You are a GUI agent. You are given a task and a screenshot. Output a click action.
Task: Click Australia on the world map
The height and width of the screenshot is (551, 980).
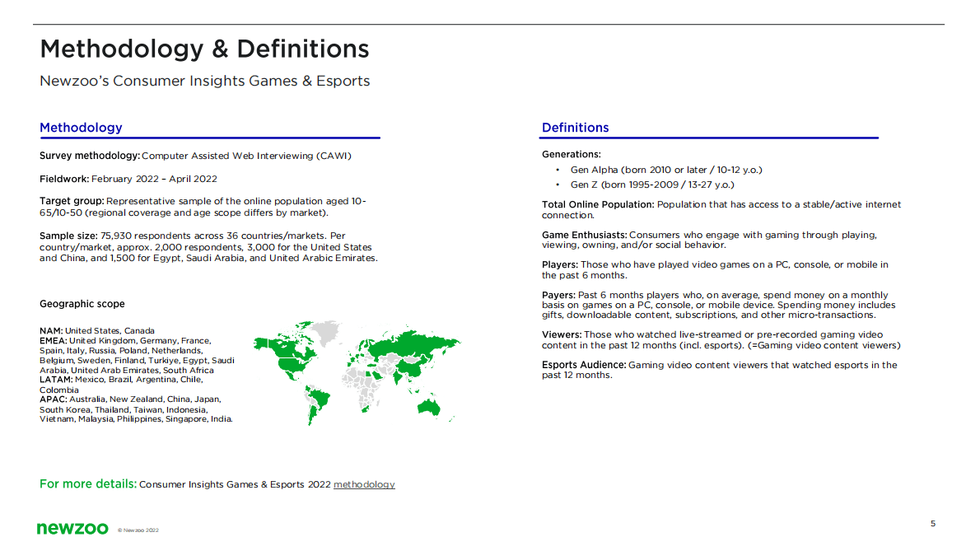[x=427, y=405]
